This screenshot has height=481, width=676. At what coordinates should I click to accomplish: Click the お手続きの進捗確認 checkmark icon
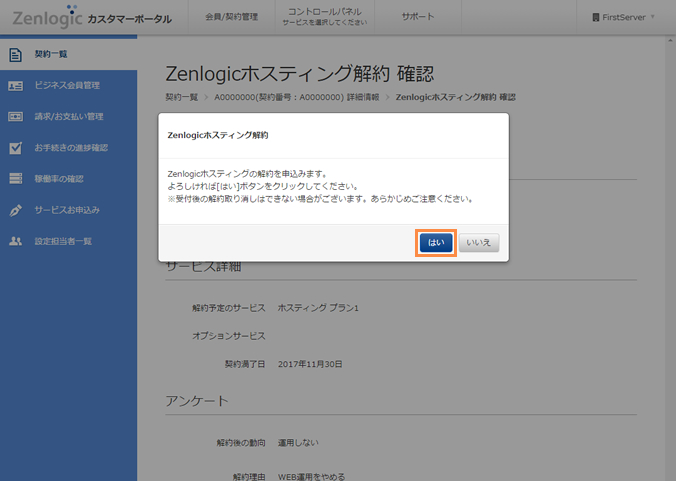[15, 148]
